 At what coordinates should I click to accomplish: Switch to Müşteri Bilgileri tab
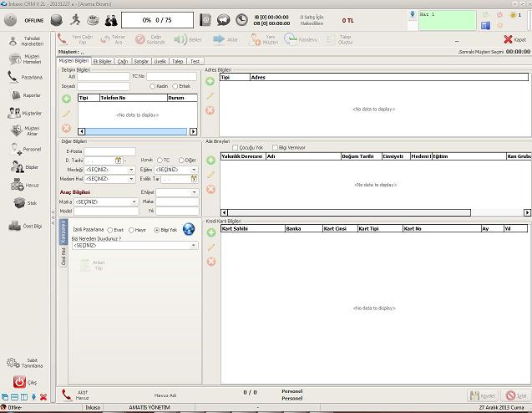coord(73,61)
